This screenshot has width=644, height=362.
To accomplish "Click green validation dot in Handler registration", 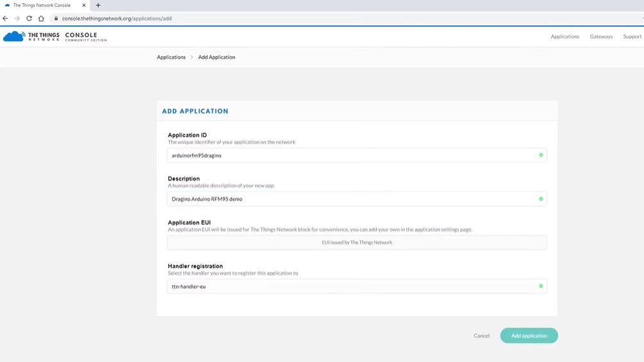I will [541, 286].
